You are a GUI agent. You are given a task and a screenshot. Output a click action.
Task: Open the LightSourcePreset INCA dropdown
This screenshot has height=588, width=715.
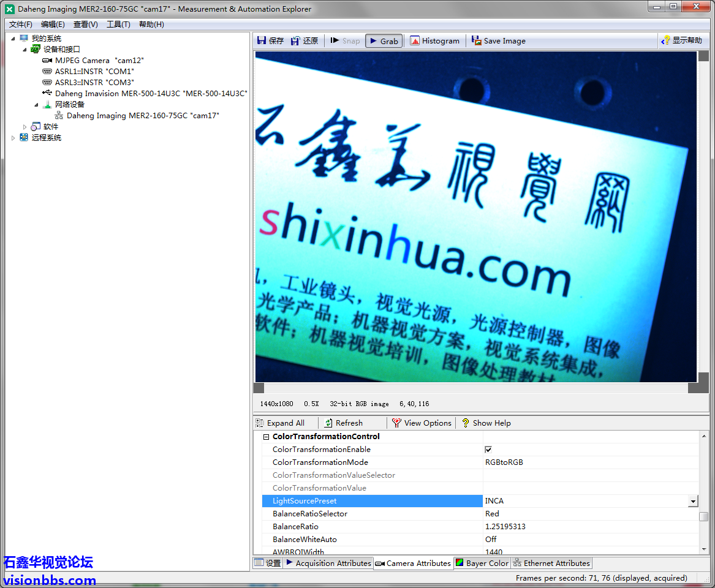point(693,501)
